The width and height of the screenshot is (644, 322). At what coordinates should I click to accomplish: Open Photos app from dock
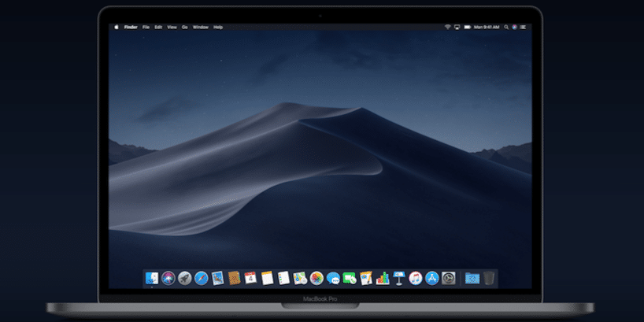click(x=316, y=278)
